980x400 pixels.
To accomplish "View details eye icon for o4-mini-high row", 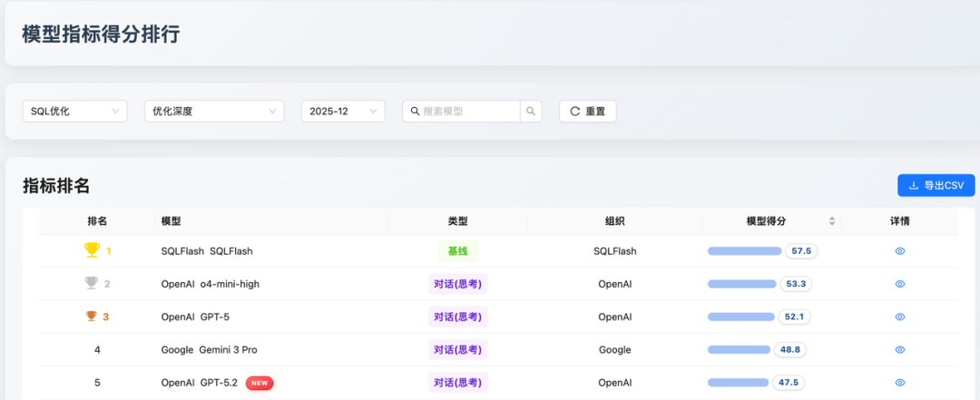I will click(x=900, y=284).
